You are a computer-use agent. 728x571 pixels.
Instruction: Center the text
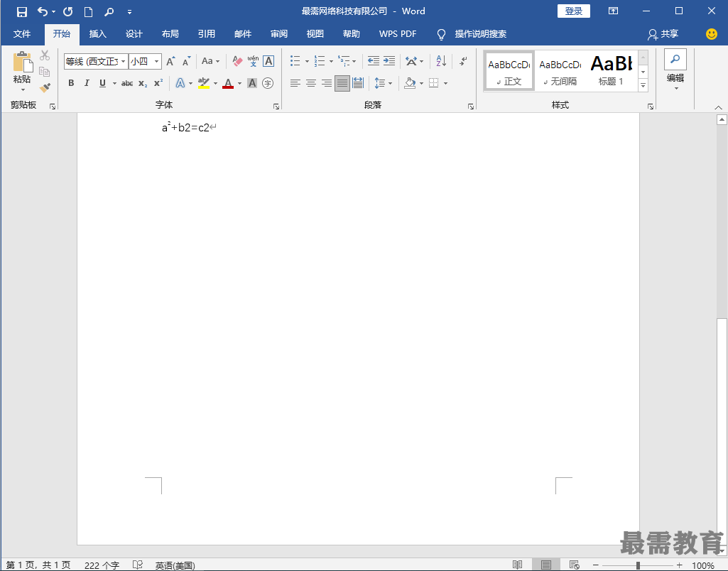click(x=311, y=83)
